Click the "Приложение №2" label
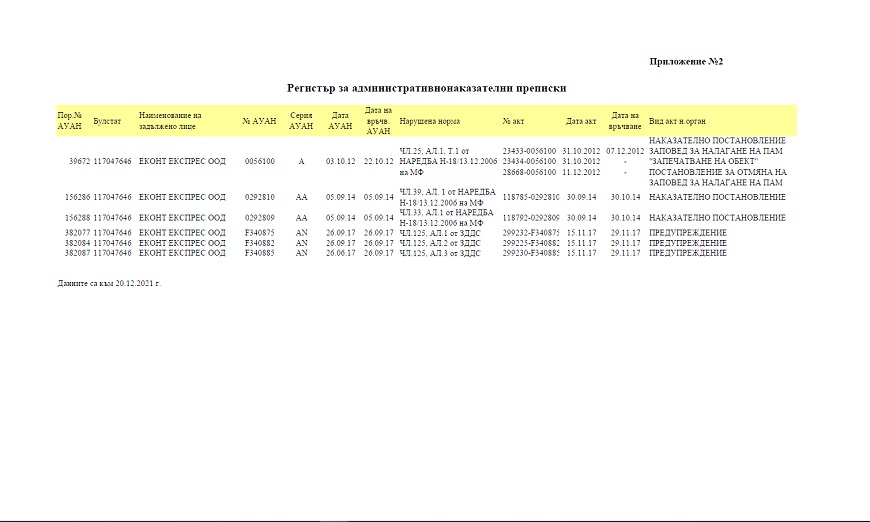This screenshot has width=870, height=522. 685,62
